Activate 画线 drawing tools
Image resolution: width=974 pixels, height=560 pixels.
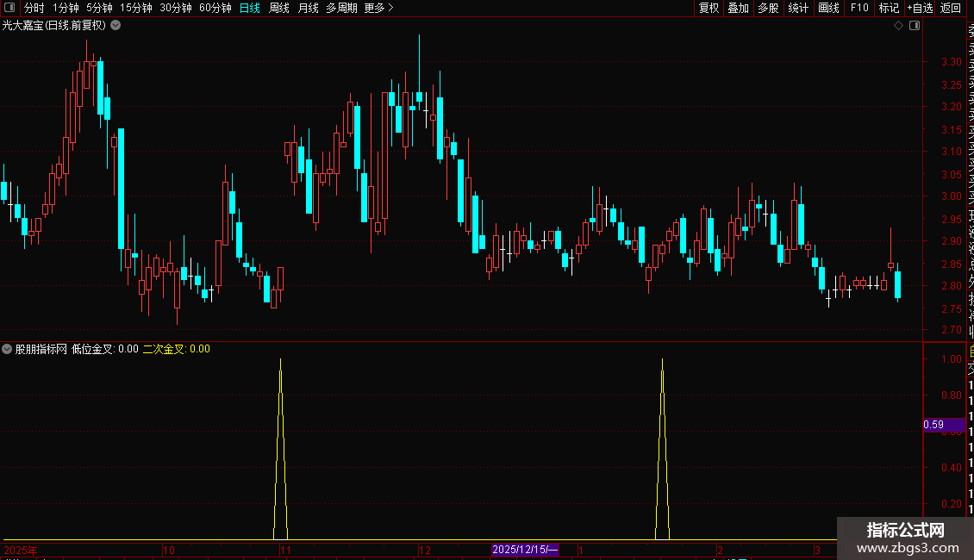828,8
